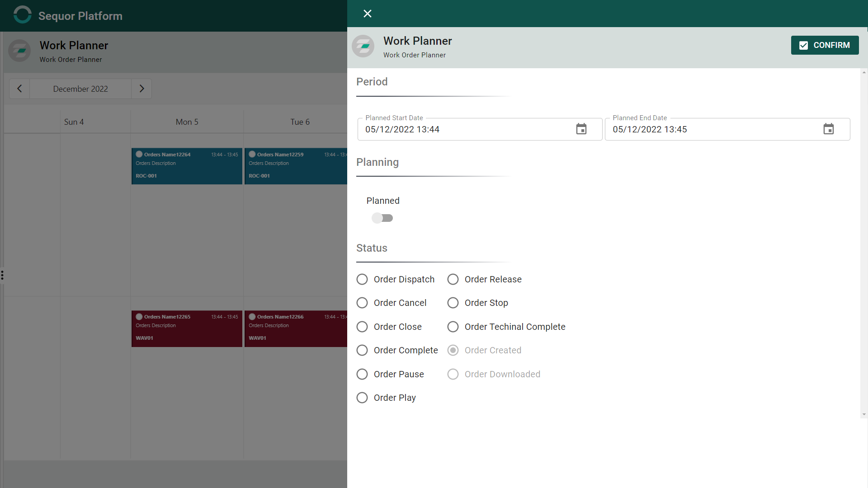This screenshot has width=868, height=488.
Task: Click the December 2022 month label
Action: click(x=80, y=89)
